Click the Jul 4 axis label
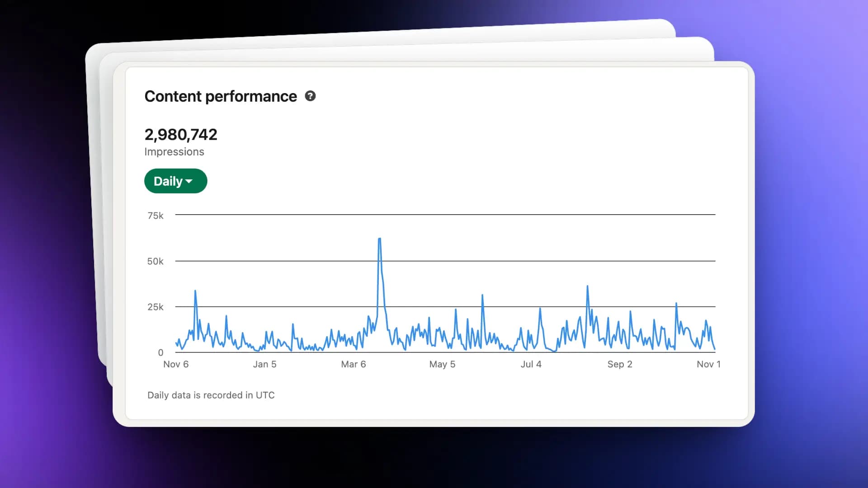 (531, 364)
